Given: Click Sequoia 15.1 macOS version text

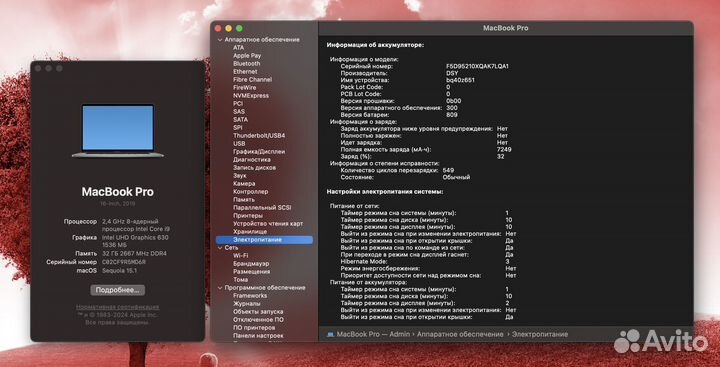Looking at the screenshot, I should pos(119,271).
